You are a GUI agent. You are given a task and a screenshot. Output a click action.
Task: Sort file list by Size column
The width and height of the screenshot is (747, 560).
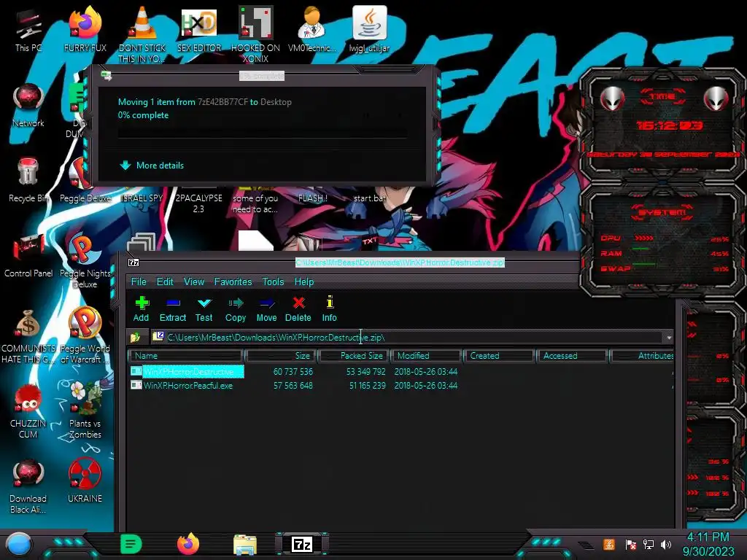point(281,356)
